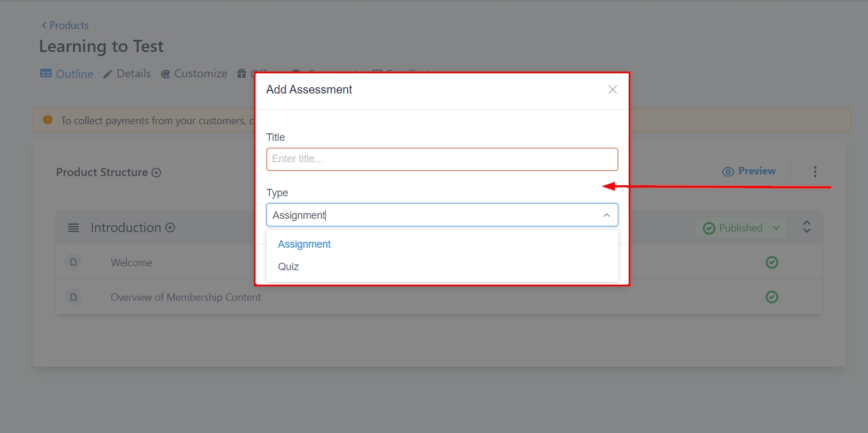Open the Published status dropdown
The image size is (868, 433).
tap(741, 228)
